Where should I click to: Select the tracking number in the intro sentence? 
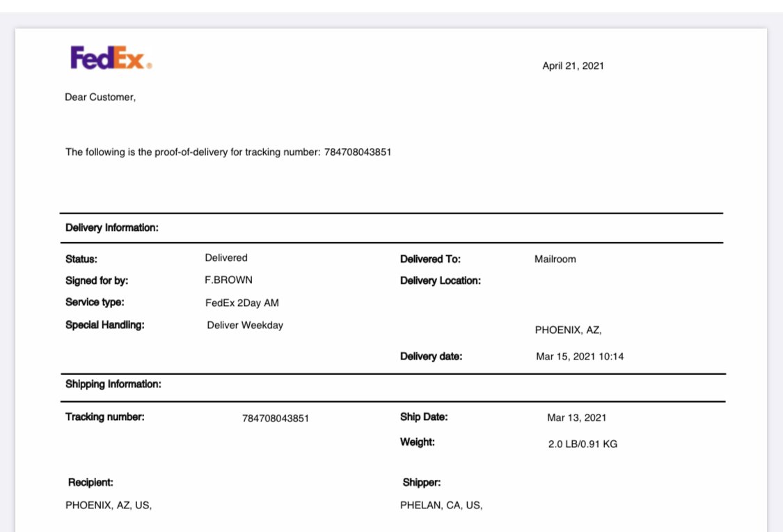[358, 152]
